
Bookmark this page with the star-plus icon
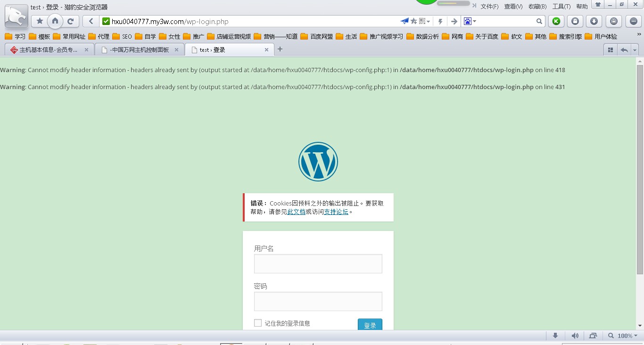pos(414,21)
